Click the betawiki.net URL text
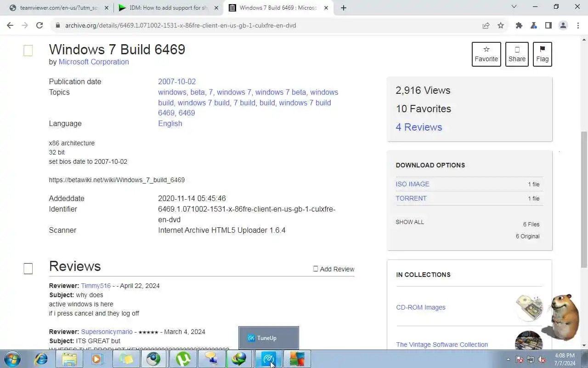Image resolution: width=588 pixels, height=368 pixels. (x=117, y=180)
